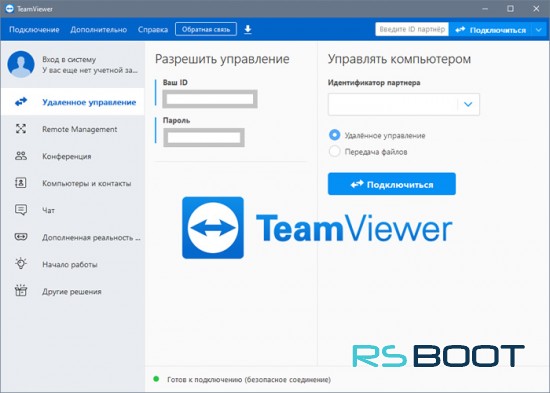This screenshot has width=550, height=393.
Task: Select the Дополненная реальность headset icon
Action: click(21, 237)
